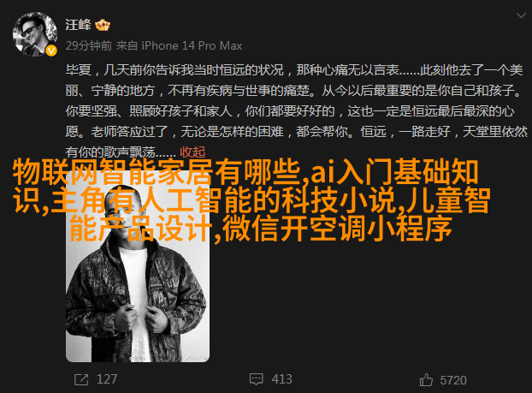Screen dimensions: 532x393
Task: Click the post text starting with 毕夏
Action: 296,111
